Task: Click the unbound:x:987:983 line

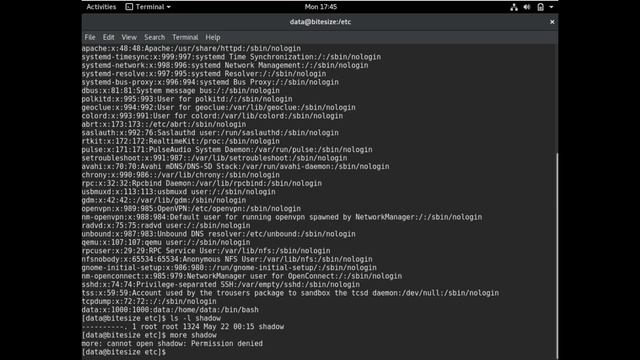Action: click(218, 234)
